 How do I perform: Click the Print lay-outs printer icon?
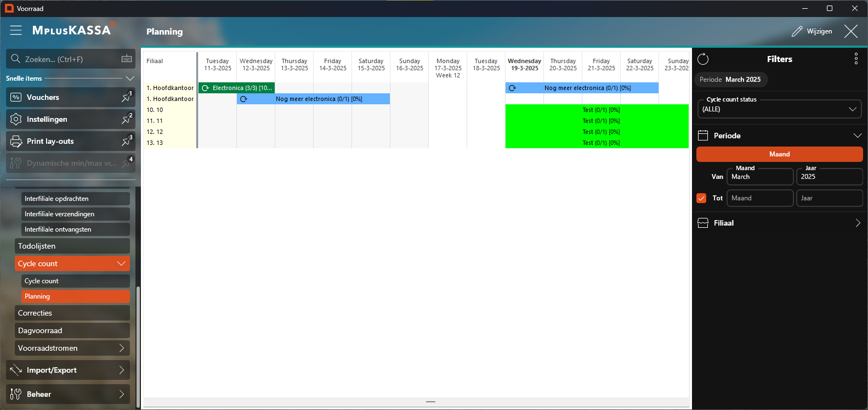(16, 141)
